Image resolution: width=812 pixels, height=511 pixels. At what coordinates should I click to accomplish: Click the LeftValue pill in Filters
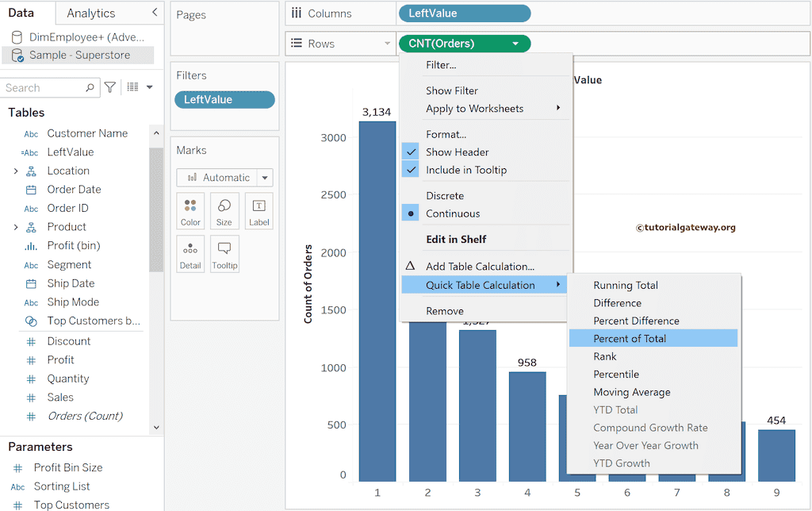click(x=224, y=99)
